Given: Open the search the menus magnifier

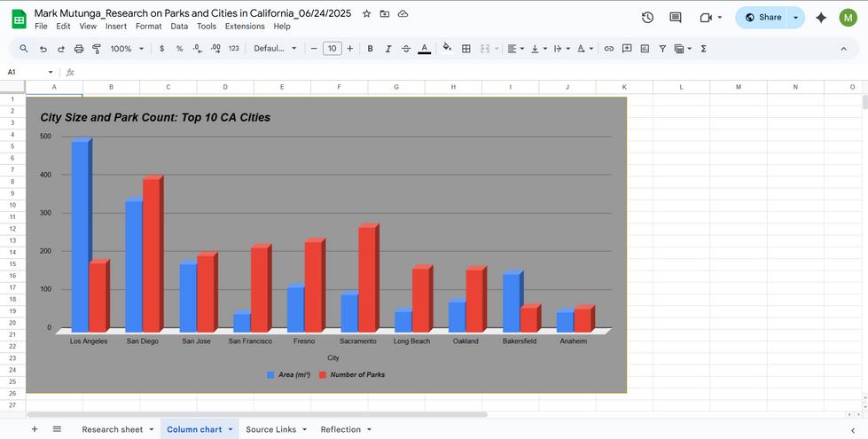Looking at the screenshot, I should tap(24, 49).
